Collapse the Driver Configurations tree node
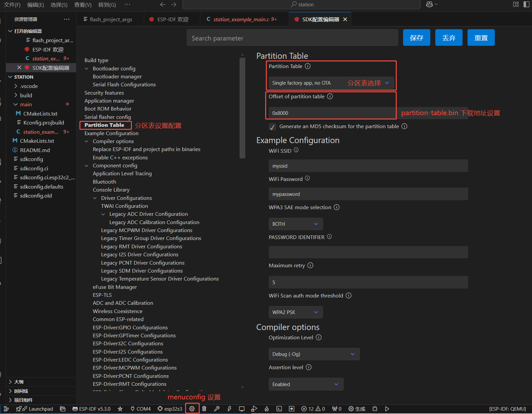This screenshot has width=532, height=414. 95,198
